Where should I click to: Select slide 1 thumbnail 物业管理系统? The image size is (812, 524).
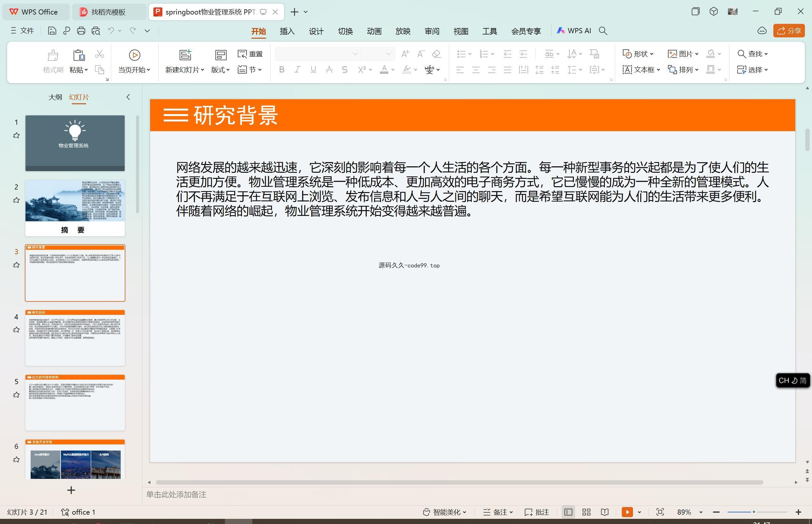pyautogui.click(x=75, y=143)
